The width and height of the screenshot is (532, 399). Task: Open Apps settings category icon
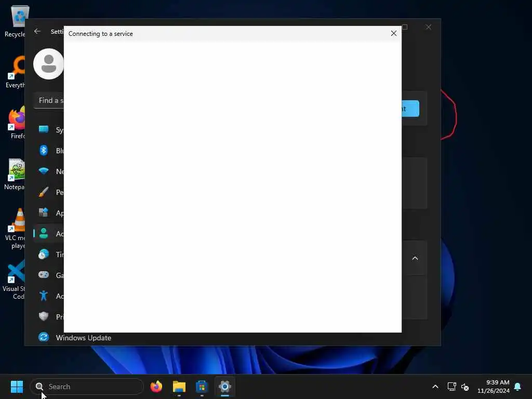(44, 212)
